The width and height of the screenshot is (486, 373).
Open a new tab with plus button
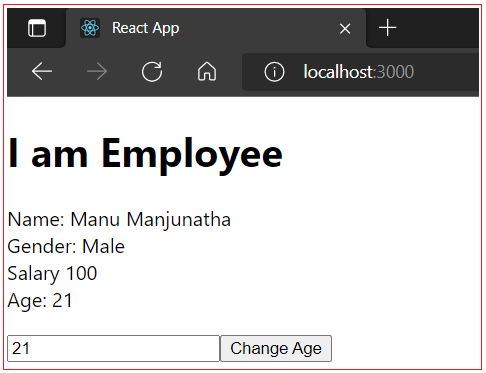387,28
